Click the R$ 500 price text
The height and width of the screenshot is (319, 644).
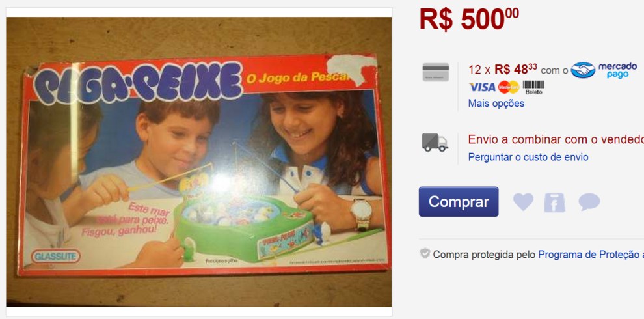pyautogui.click(x=469, y=18)
